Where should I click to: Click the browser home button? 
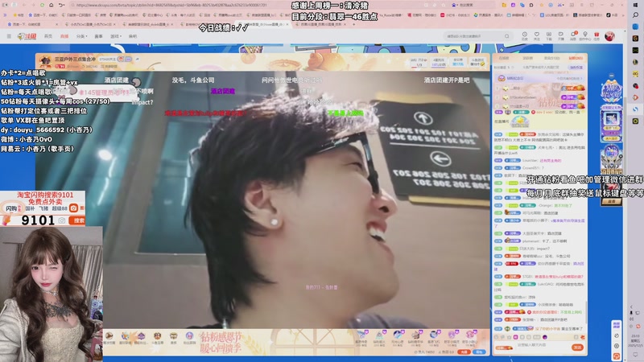click(51, 5)
